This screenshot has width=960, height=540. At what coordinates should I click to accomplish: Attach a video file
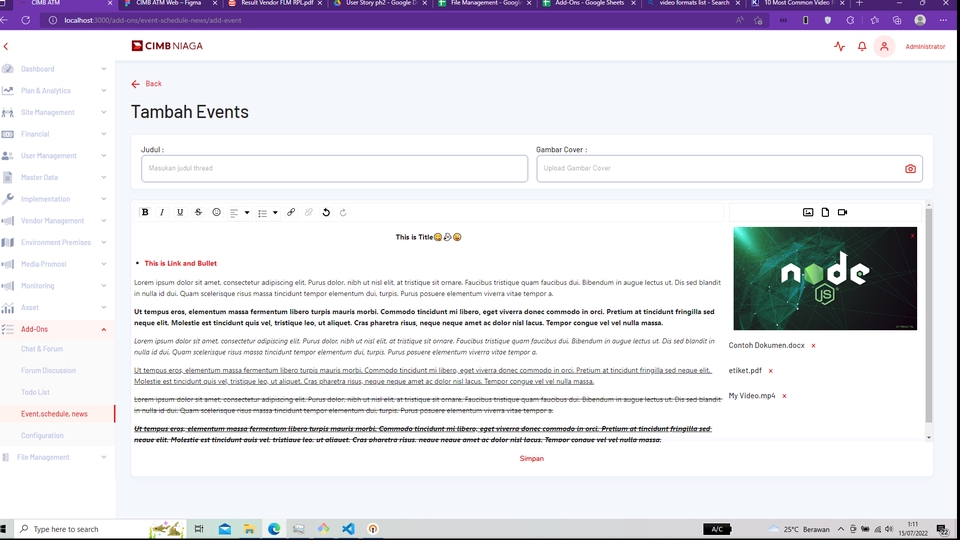[842, 212]
